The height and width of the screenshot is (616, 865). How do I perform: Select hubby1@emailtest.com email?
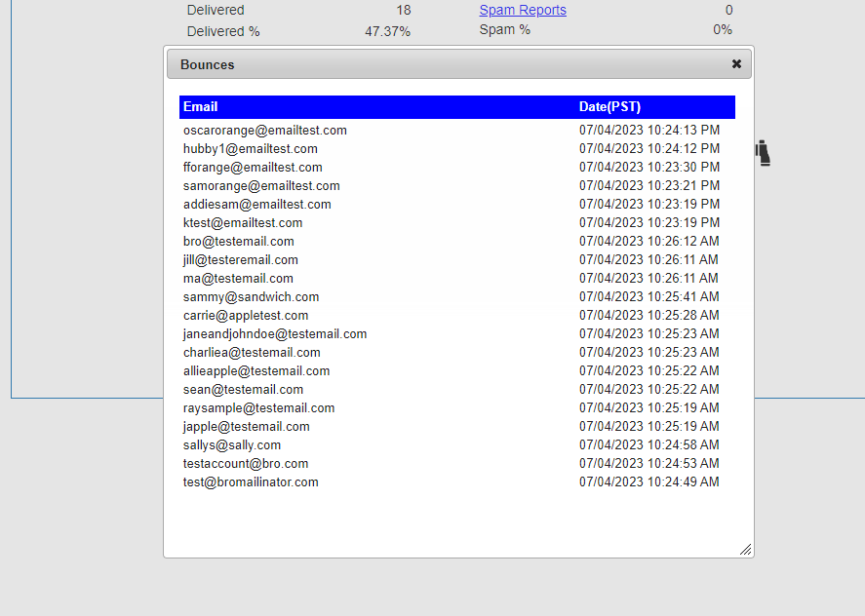pyautogui.click(x=251, y=149)
